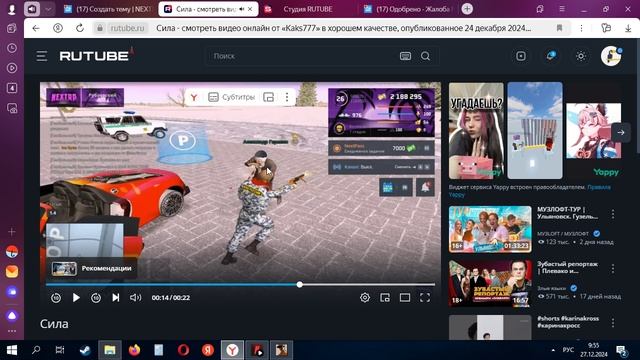Open browser downloads

(628, 28)
